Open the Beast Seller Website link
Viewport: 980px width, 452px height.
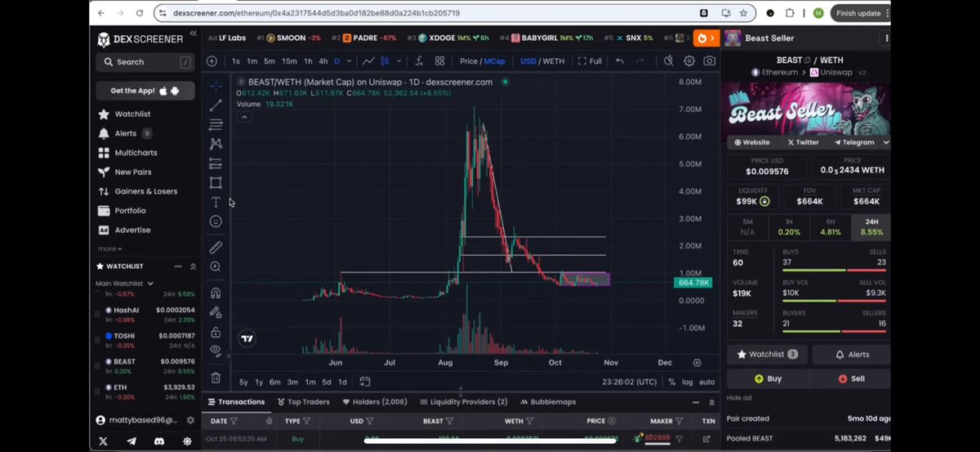point(751,142)
